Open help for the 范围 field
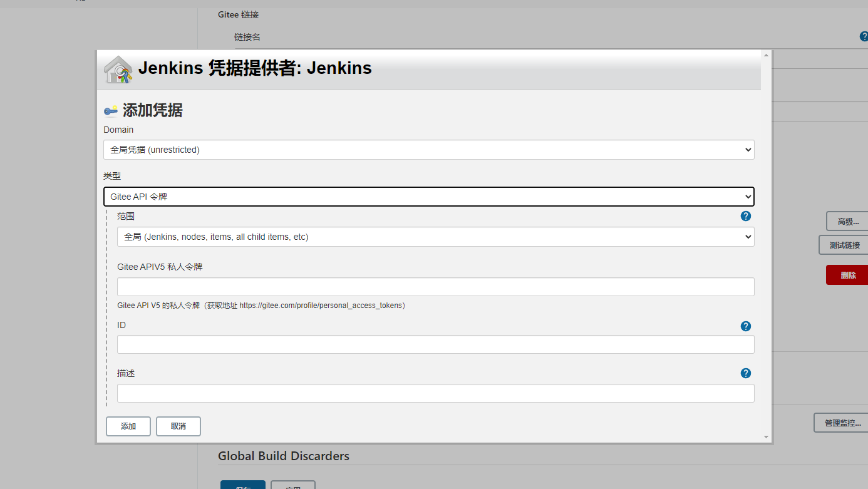Screen dimensions: 868x489 click(745, 216)
